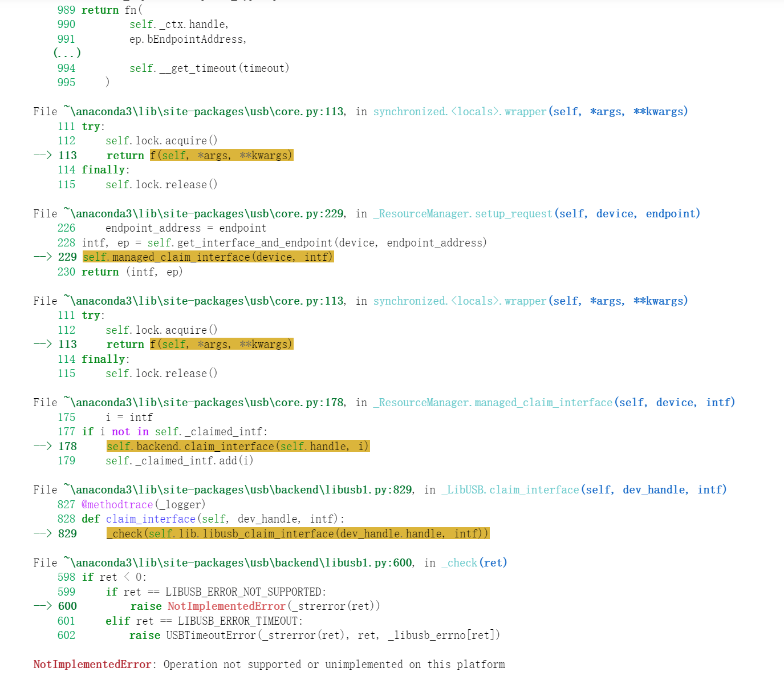Select the highlighted _check libusb_claim_interface call
Screen dimensions: 784x680
298,533
